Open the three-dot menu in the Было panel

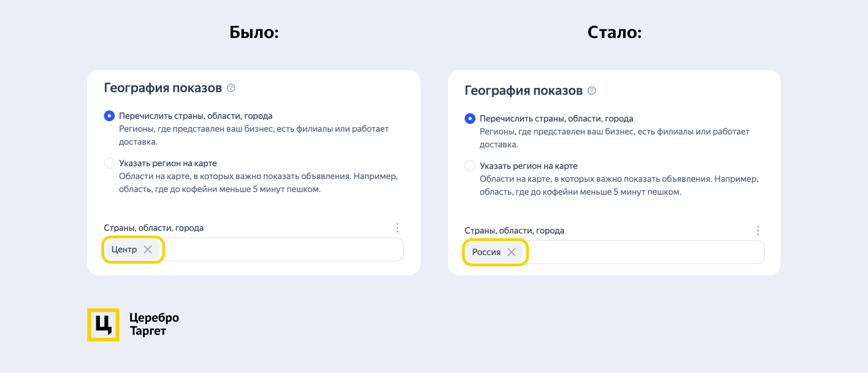coord(397,228)
